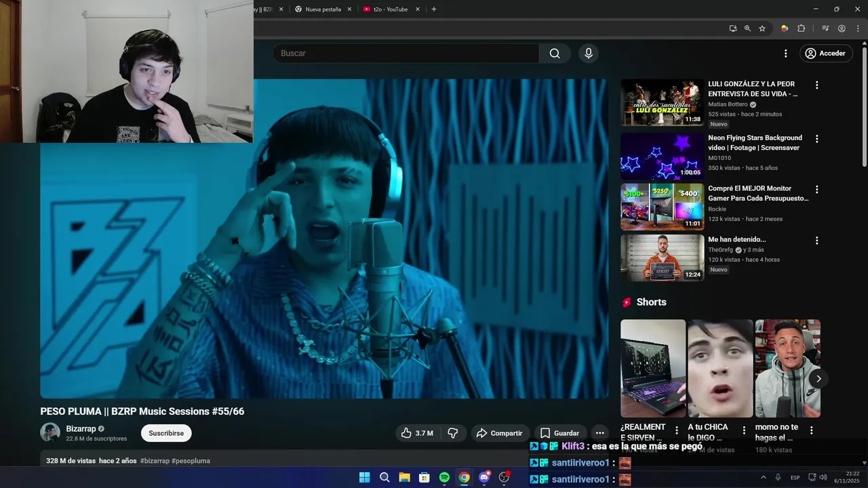Visit the TheGrefg channel name
The width and height of the screenshot is (868, 488).
(720, 249)
